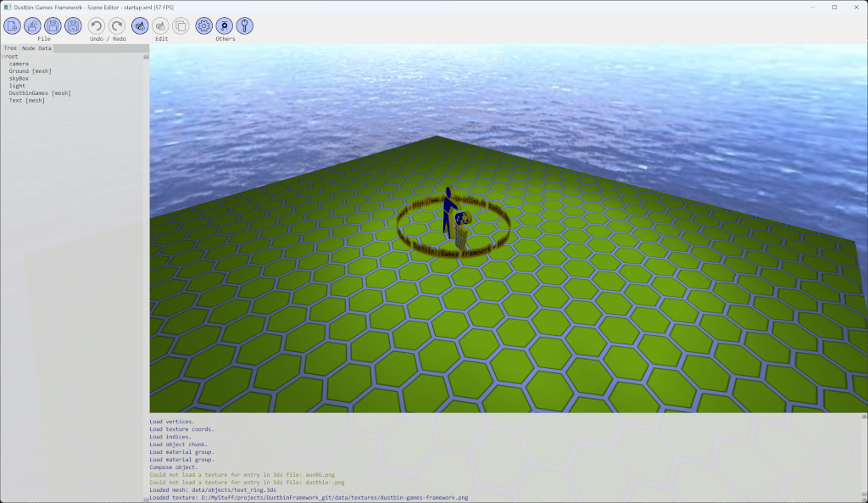Click the root tree label
This screenshot has height=503, width=868.
click(12, 57)
